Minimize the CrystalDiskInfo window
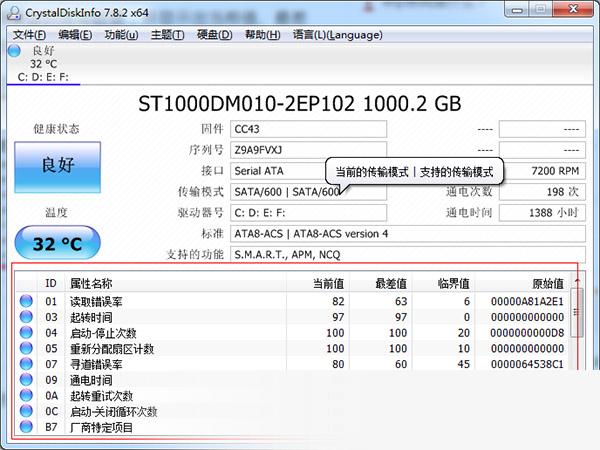 (517, 10)
